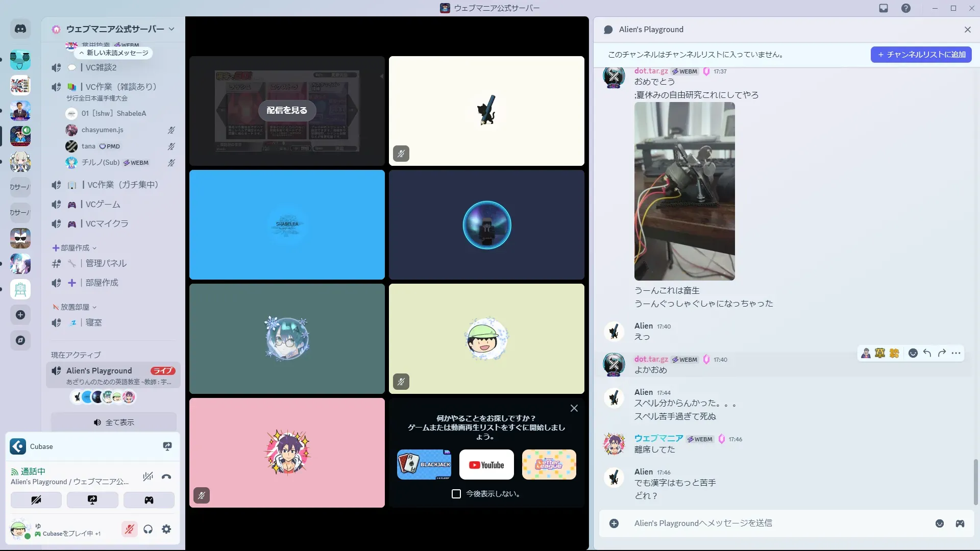The width and height of the screenshot is (980, 551).
Task: Open the Discord home direct messages icon
Action: click(x=20, y=29)
